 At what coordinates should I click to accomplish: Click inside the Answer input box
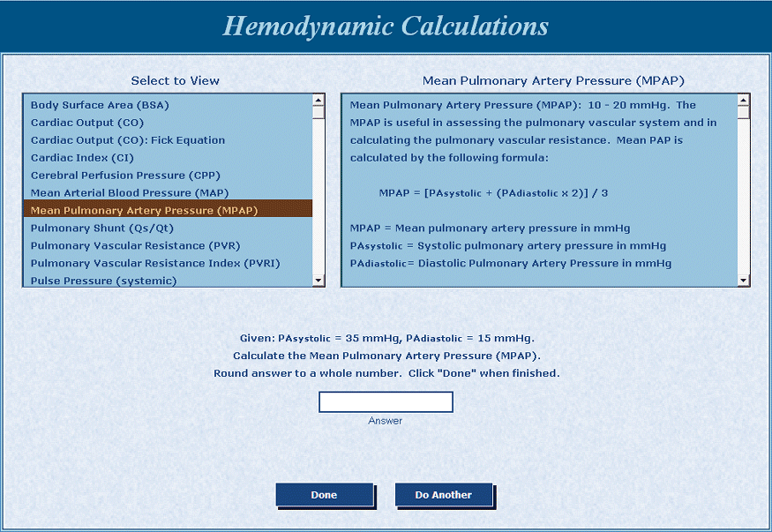[386, 401]
